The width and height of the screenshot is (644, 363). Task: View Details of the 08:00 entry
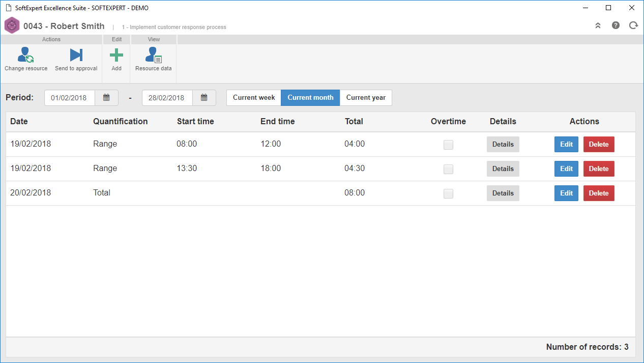(503, 145)
